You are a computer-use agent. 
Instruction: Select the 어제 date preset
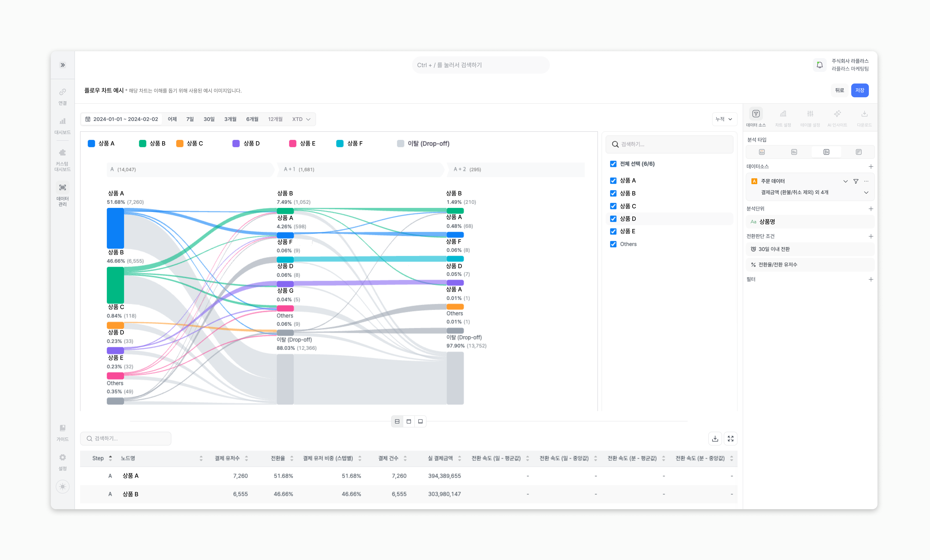(172, 119)
